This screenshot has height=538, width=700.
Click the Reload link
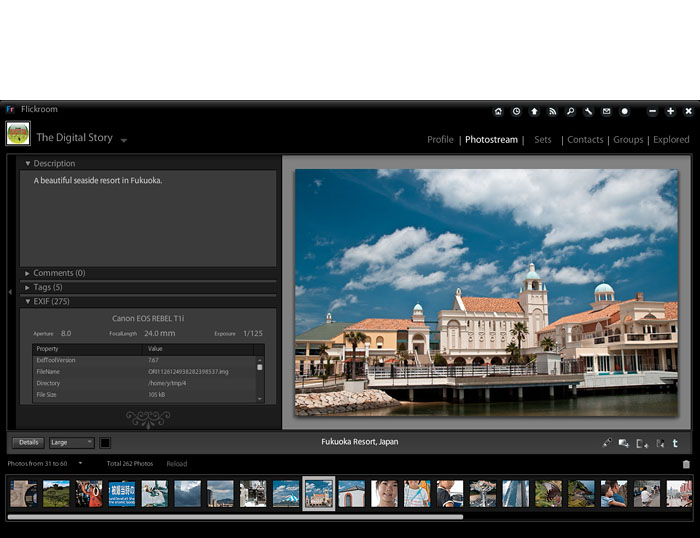(176, 464)
